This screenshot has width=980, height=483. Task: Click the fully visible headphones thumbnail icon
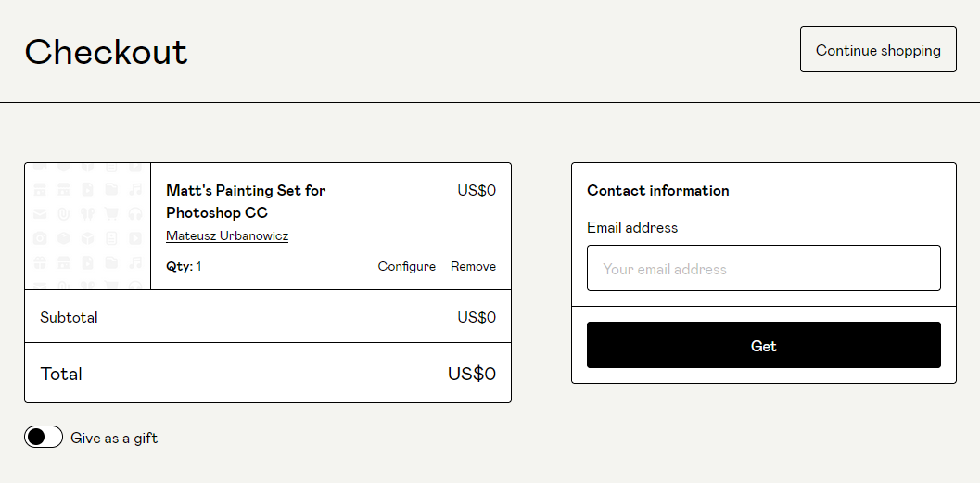click(x=135, y=213)
